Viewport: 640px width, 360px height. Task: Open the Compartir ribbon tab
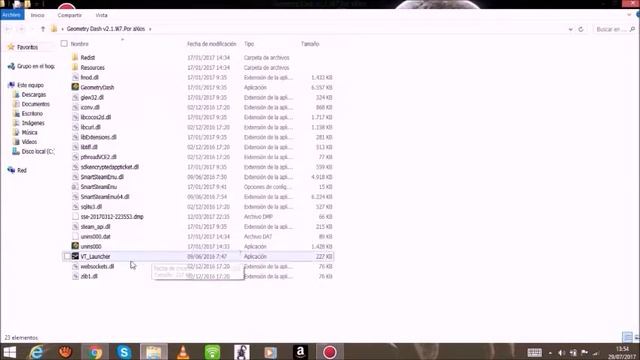point(69,15)
